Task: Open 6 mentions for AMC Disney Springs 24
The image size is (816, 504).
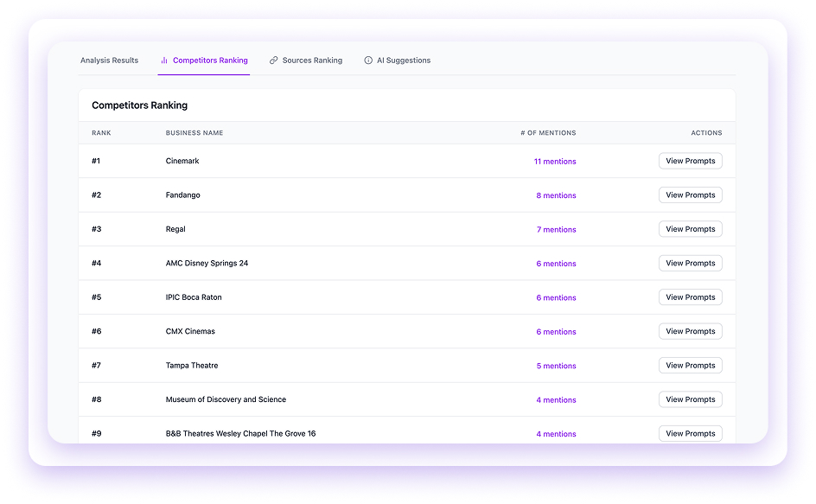Action: coord(556,264)
